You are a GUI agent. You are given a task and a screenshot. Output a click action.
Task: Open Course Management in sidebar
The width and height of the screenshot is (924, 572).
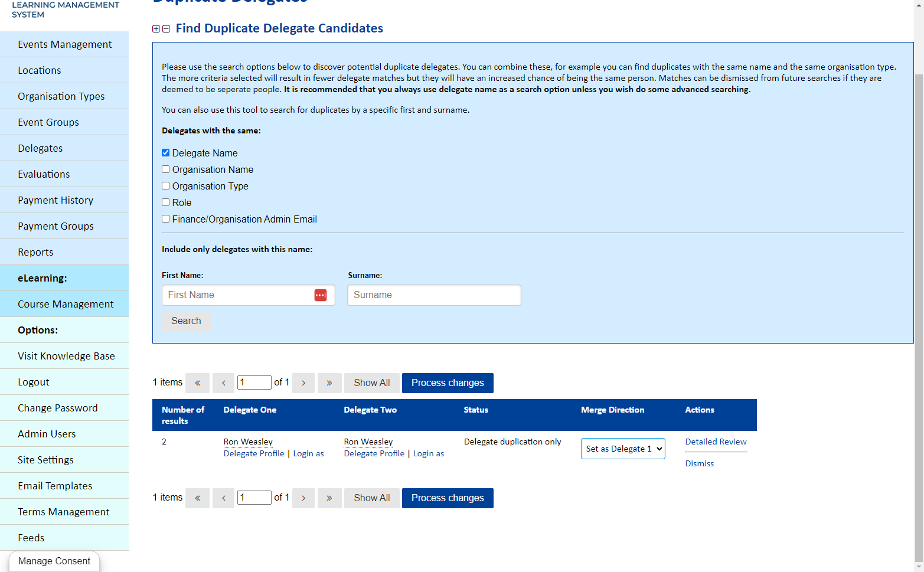(x=64, y=304)
